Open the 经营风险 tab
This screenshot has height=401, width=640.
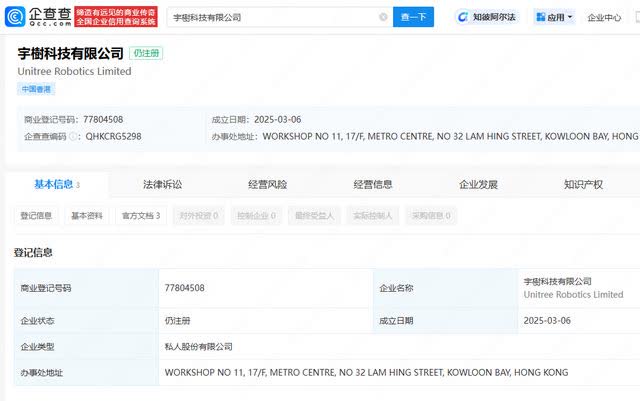coord(267,184)
